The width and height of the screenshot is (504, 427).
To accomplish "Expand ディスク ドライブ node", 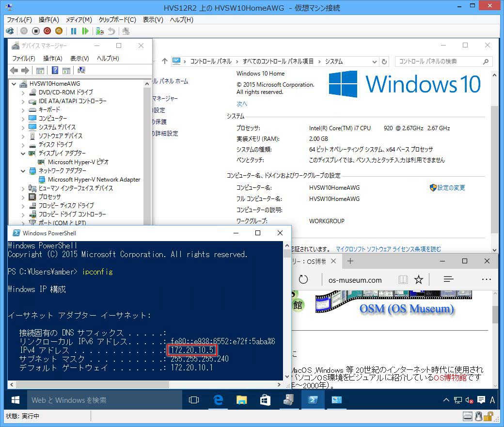I will coord(23,145).
